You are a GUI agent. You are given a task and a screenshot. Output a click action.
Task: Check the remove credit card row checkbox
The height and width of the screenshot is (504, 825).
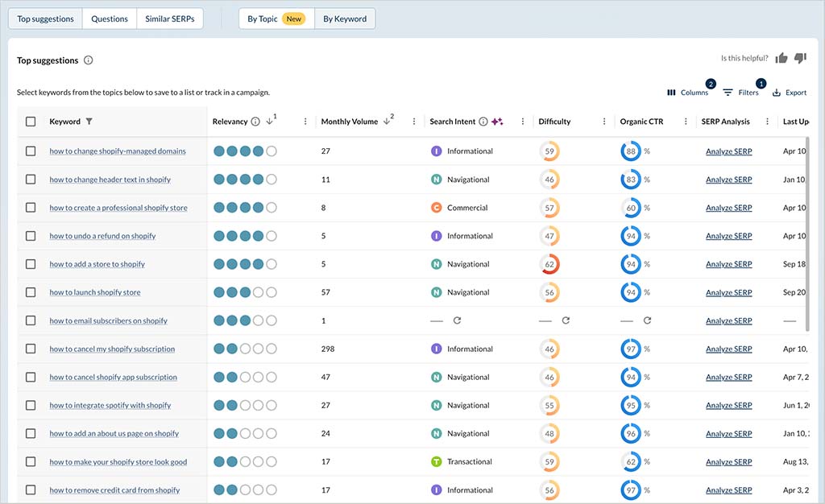31,490
